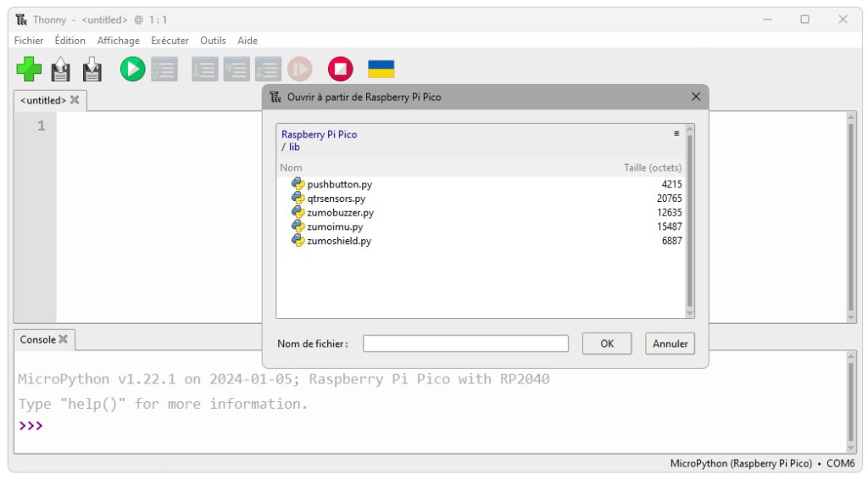This screenshot has width=868, height=481.
Task: Click the file list vertical scrollbar
Action: [x=689, y=221]
